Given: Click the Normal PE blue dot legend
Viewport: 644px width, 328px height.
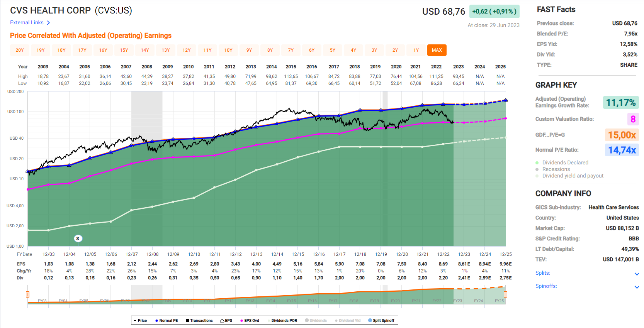Looking at the screenshot, I should 157,321.
